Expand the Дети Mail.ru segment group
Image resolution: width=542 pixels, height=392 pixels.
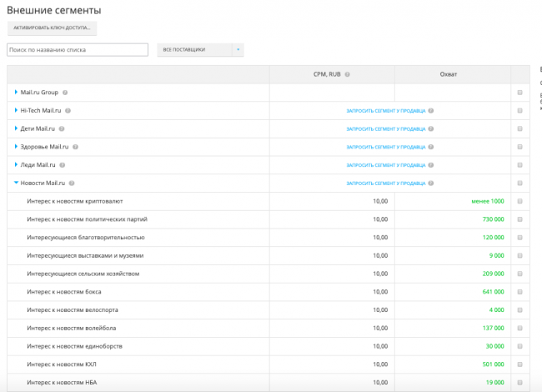(x=16, y=128)
